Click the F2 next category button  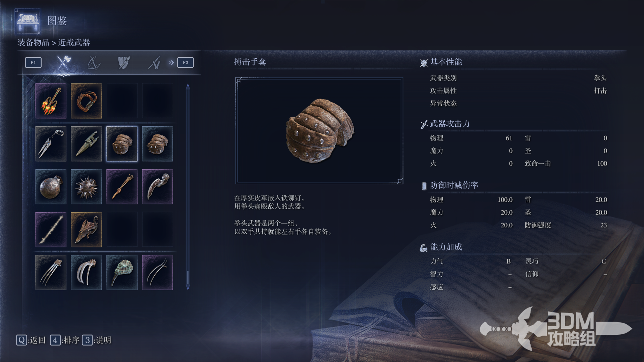(185, 62)
